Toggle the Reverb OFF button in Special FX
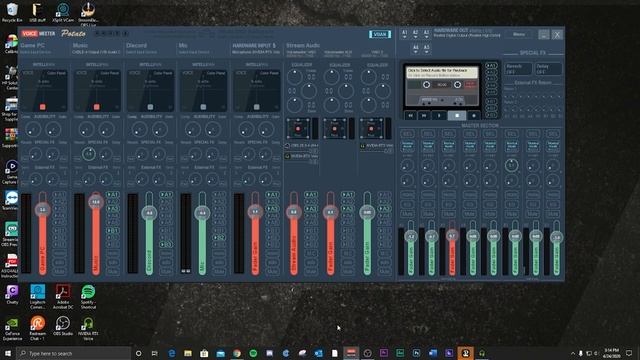Image resolution: width=640 pixels, height=360 pixels. click(x=518, y=69)
